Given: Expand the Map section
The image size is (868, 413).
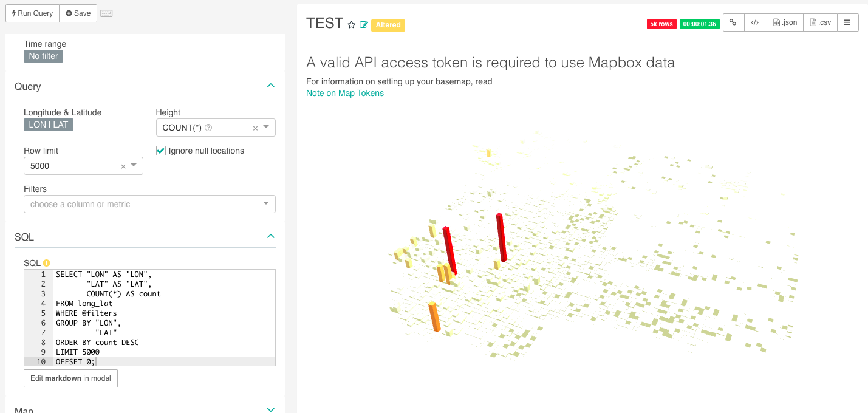Looking at the screenshot, I should 271,410.
